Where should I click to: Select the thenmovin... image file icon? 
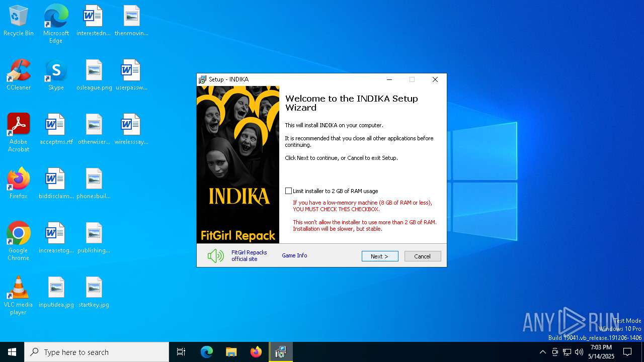131,21
